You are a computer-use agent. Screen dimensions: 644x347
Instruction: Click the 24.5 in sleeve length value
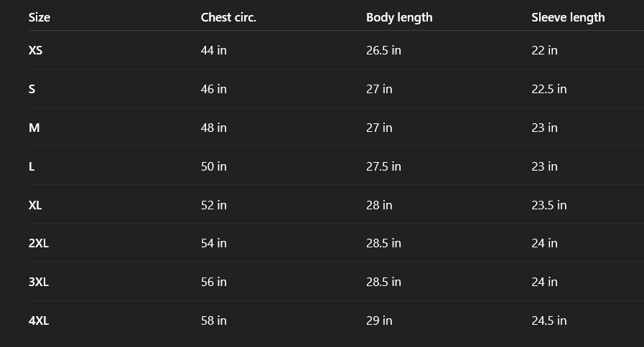pos(549,320)
